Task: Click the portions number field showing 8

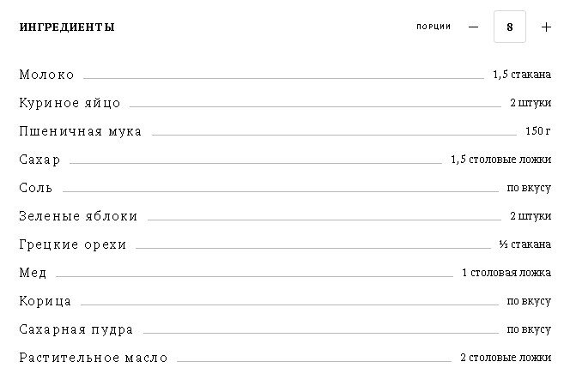Action: [x=510, y=27]
